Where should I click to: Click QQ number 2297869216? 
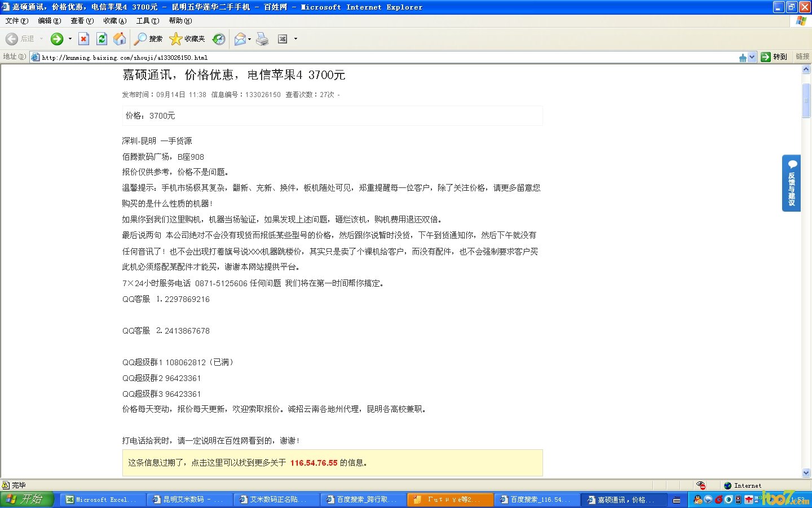pos(187,299)
